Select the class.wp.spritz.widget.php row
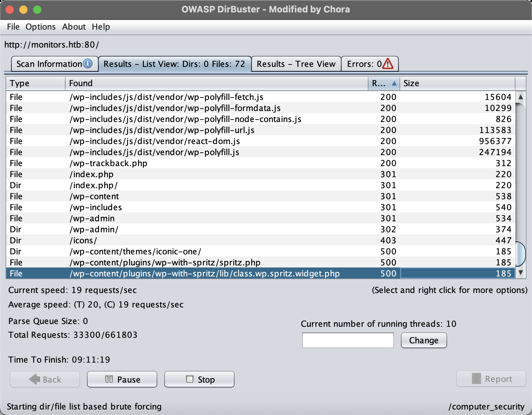Image resolution: width=532 pixels, height=415 pixels. (x=260, y=273)
